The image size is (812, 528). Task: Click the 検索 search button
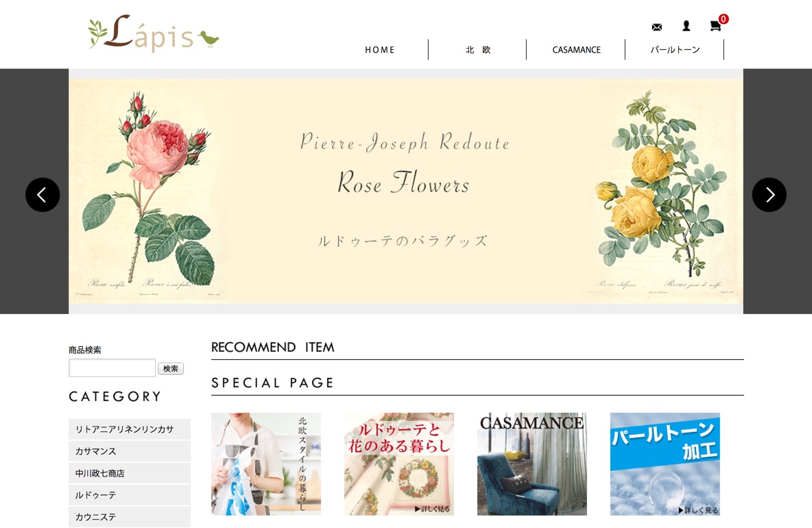tap(170, 368)
